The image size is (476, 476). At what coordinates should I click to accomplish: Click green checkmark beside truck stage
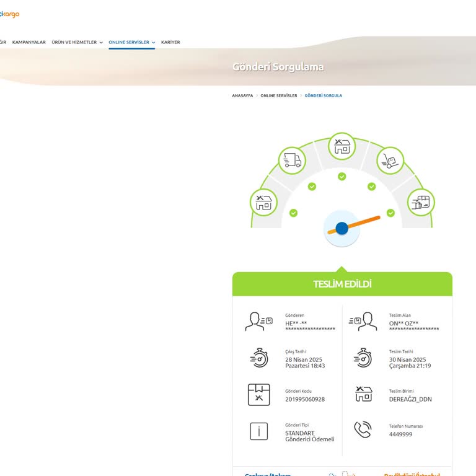point(312,187)
